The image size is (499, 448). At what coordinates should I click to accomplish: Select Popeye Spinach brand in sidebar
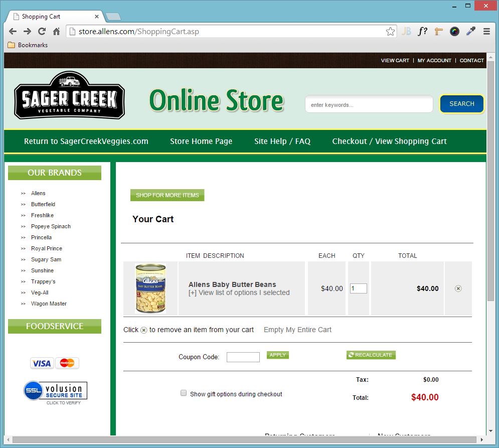tap(51, 226)
